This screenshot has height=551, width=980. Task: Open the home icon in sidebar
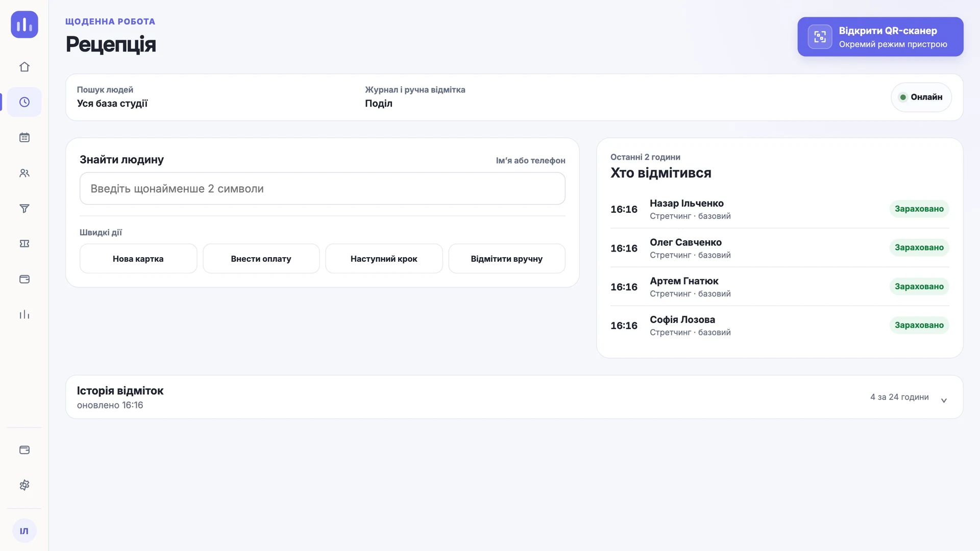tap(24, 67)
